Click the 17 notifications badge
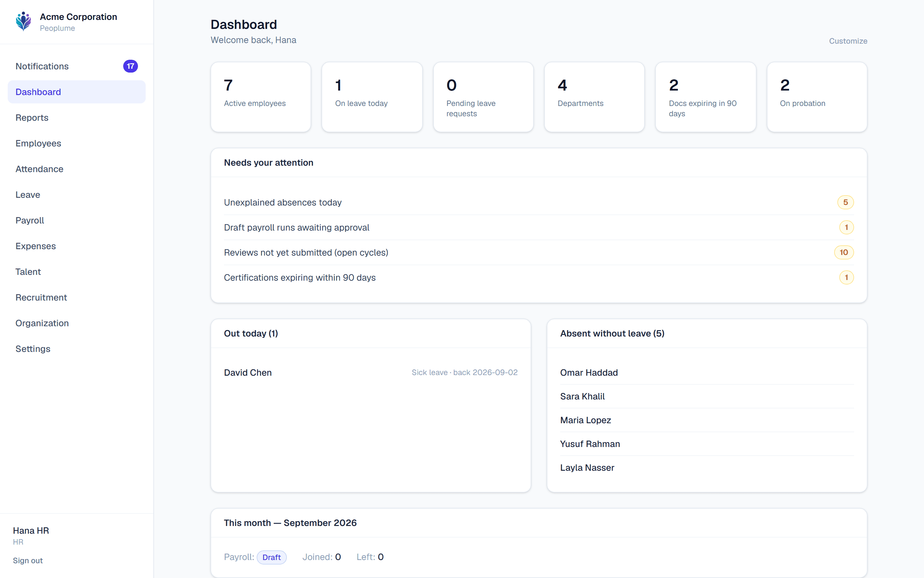This screenshot has height=578, width=924. [x=130, y=66]
